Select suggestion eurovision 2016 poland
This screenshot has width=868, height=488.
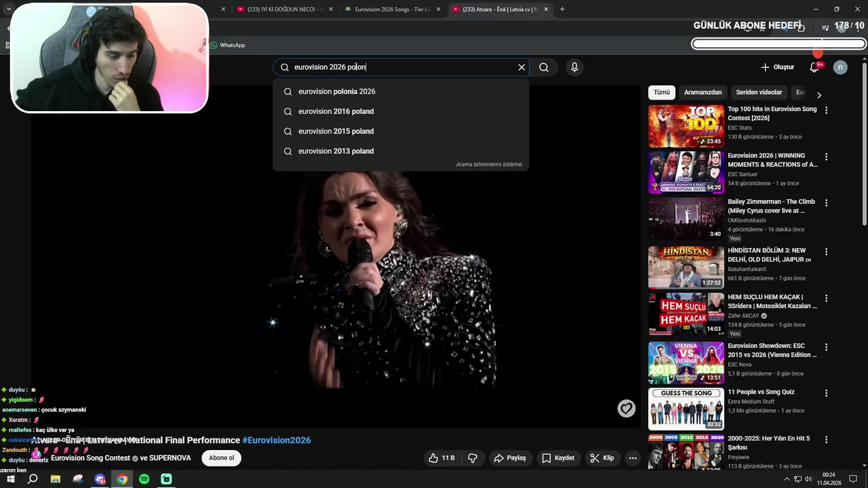pyautogui.click(x=401, y=111)
